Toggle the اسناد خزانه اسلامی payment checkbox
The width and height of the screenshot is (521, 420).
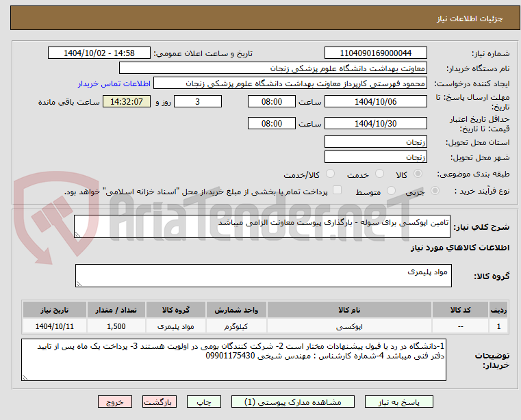coord(337,190)
